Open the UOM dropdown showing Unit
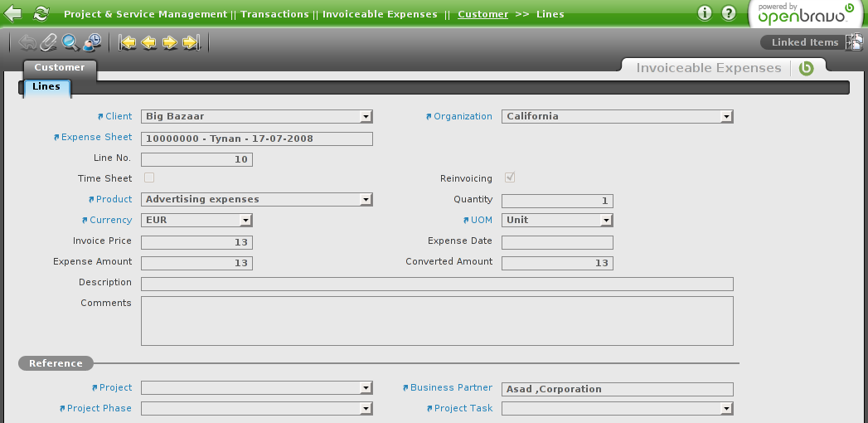Viewport: 868px width, 423px height. [606, 221]
